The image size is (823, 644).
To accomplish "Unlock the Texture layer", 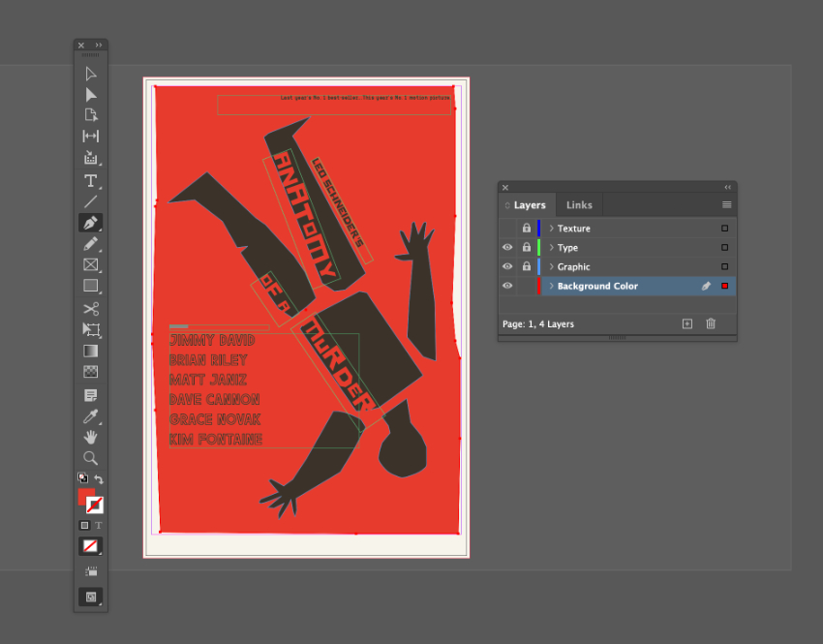I will click(527, 229).
